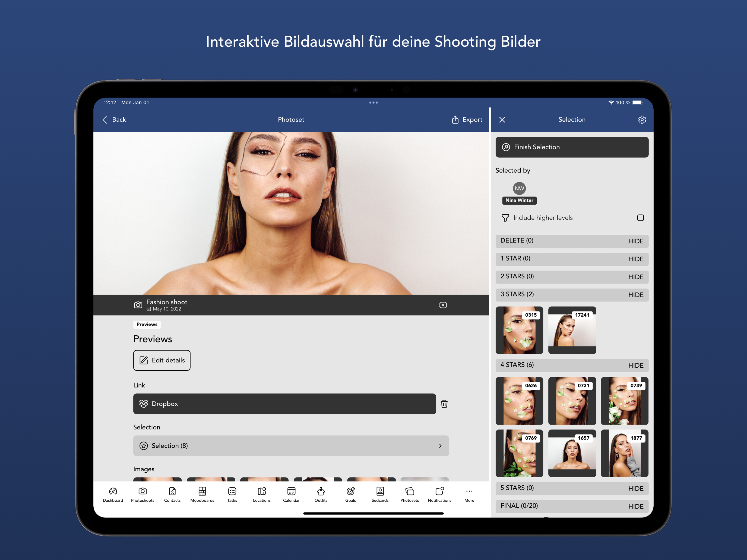Tap the iPad multitasking three dots
Viewport: 747px width, 560px height.
pyautogui.click(x=373, y=102)
